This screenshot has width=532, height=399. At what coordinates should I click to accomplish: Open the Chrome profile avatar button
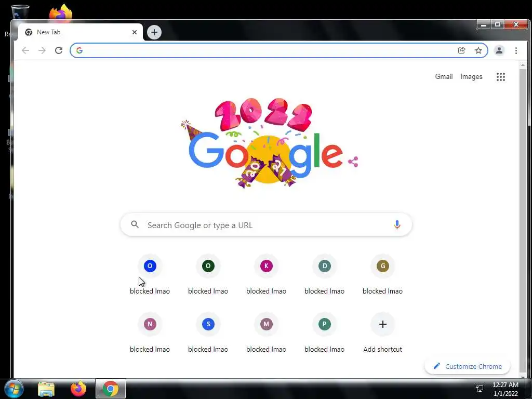click(499, 50)
